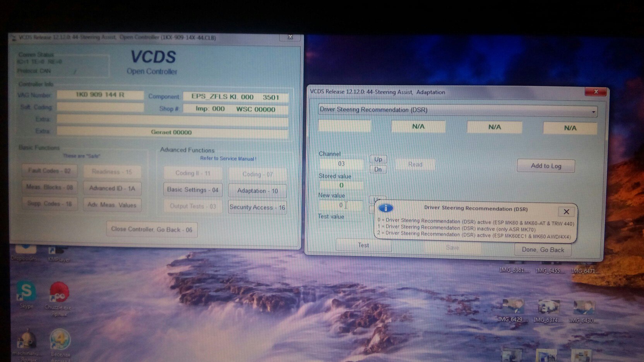Click the Add to Log button
The image size is (644, 362).
[x=546, y=166]
